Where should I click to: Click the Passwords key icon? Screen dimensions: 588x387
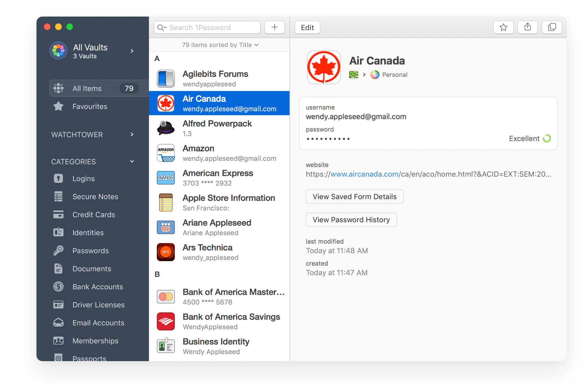tap(58, 250)
